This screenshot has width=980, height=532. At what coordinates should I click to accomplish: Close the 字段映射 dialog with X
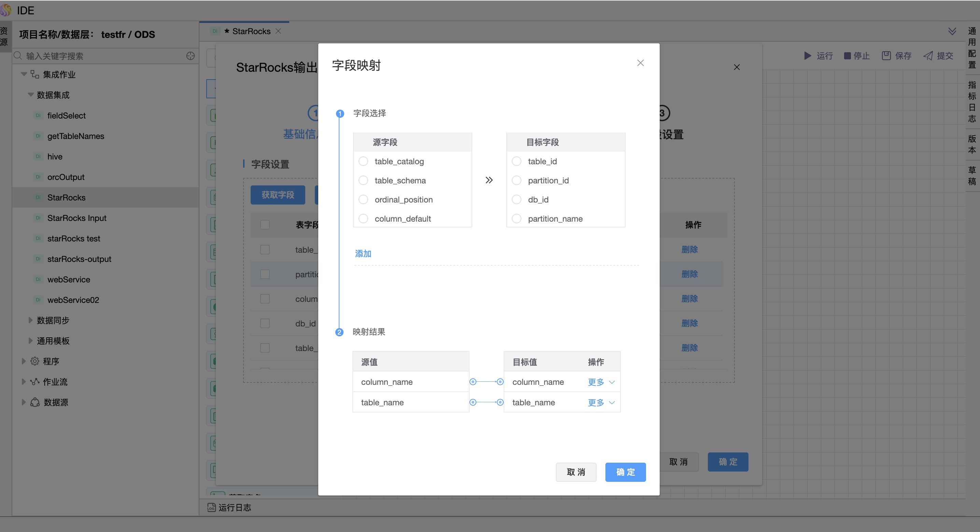coord(640,63)
